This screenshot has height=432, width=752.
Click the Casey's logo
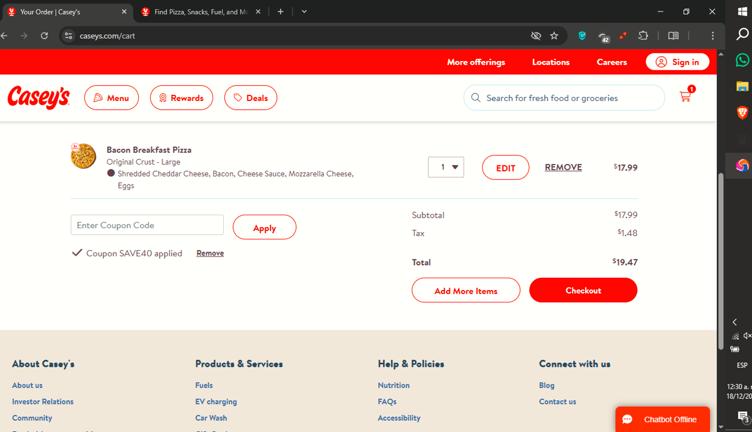point(38,97)
